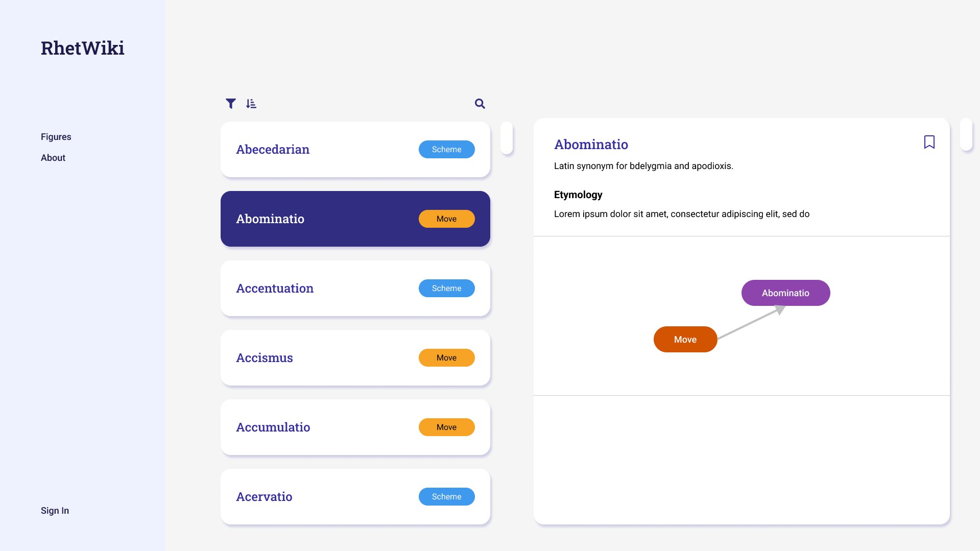Click the Move tag on Accismus
980x551 pixels.
point(446,358)
